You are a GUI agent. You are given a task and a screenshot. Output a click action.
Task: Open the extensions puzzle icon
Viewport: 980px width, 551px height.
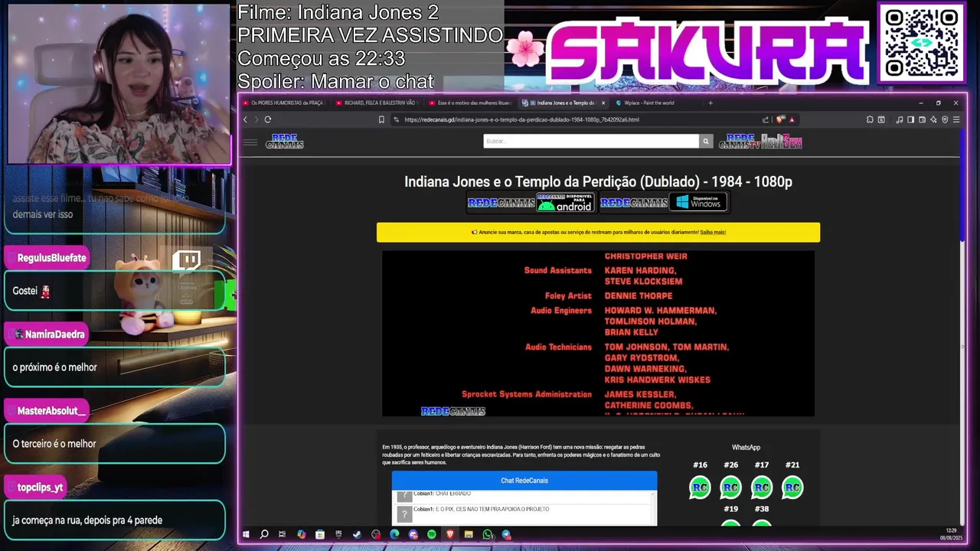870,119
